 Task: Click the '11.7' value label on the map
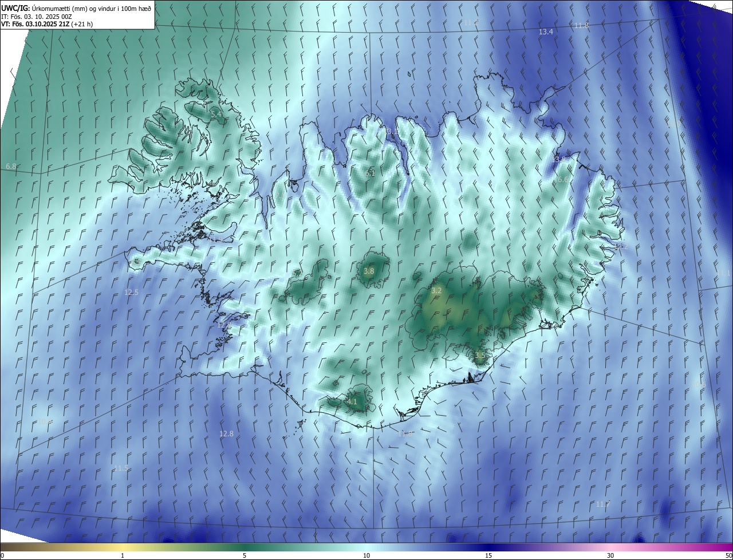point(602,504)
